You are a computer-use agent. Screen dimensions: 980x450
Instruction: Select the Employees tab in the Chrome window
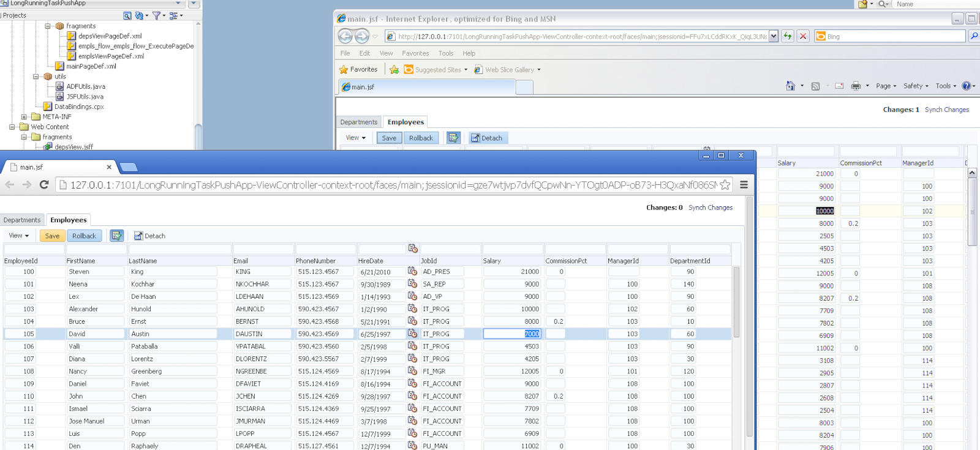click(x=69, y=220)
